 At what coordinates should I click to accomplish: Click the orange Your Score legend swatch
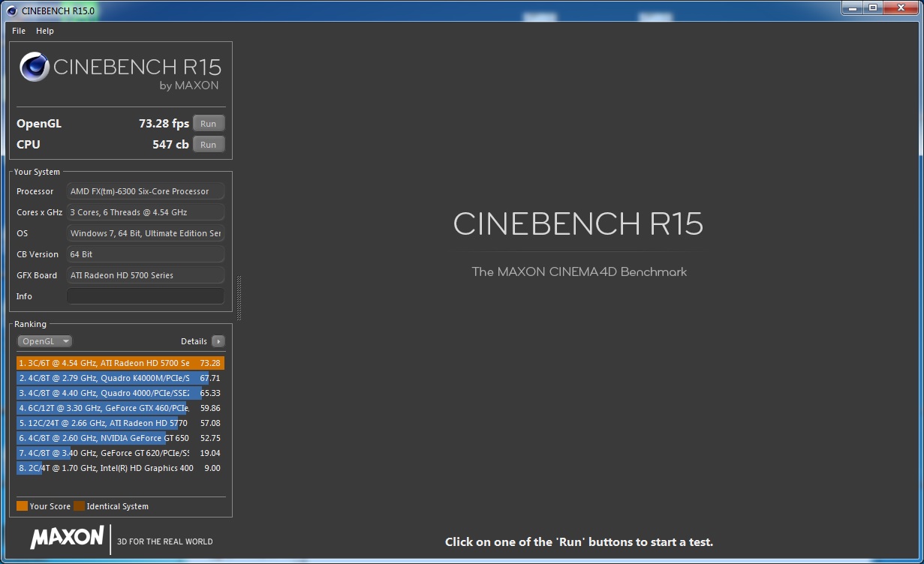point(22,506)
